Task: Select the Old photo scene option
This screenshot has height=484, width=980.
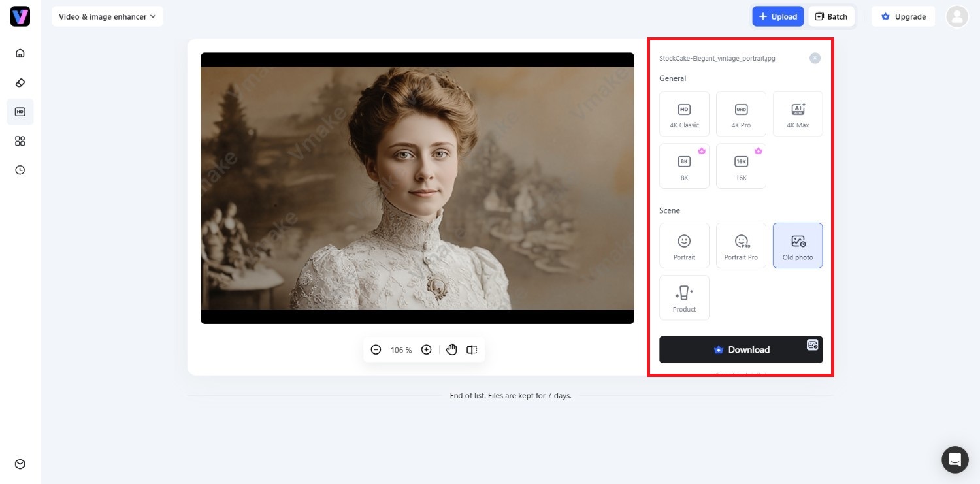Action: [798, 246]
